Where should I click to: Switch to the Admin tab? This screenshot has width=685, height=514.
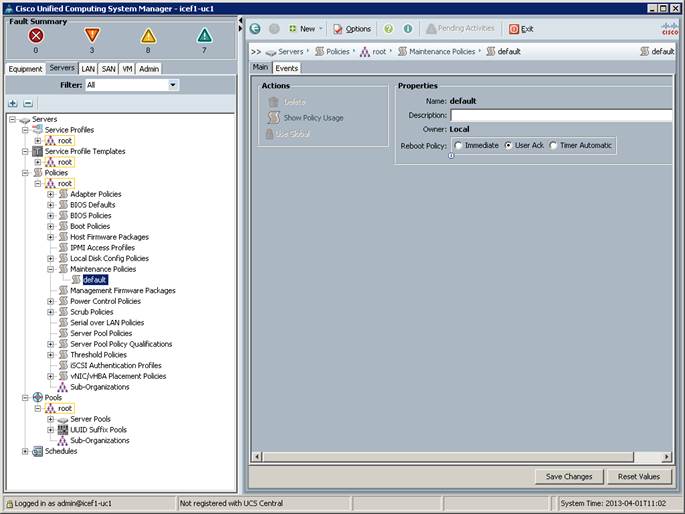149,69
